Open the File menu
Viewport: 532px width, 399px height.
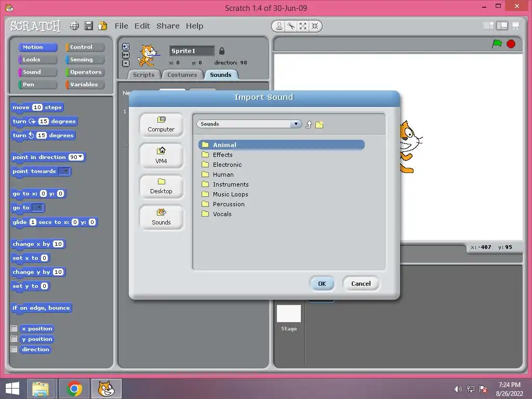pyautogui.click(x=121, y=26)
